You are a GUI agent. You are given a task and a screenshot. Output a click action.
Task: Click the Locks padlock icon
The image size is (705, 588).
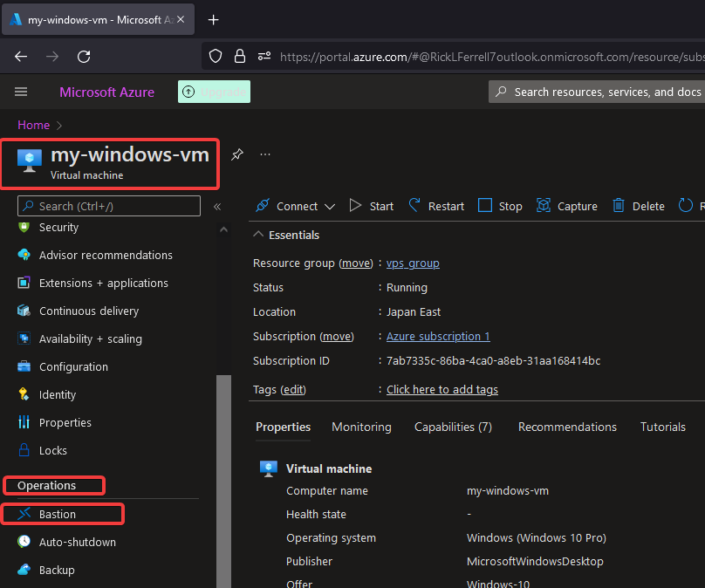pyautogui.click(x=24, y=450)
